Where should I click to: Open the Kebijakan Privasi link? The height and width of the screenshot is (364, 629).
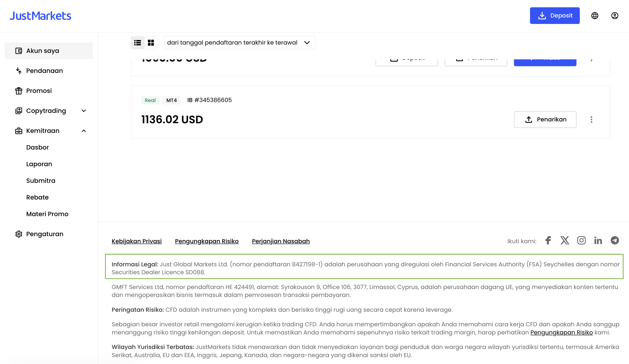tap(137, 241)
